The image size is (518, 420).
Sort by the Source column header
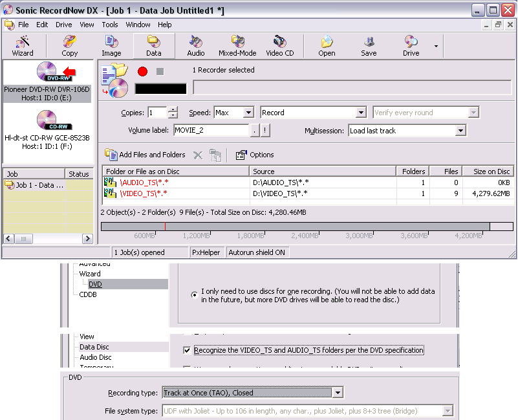(x=323, y=171)
